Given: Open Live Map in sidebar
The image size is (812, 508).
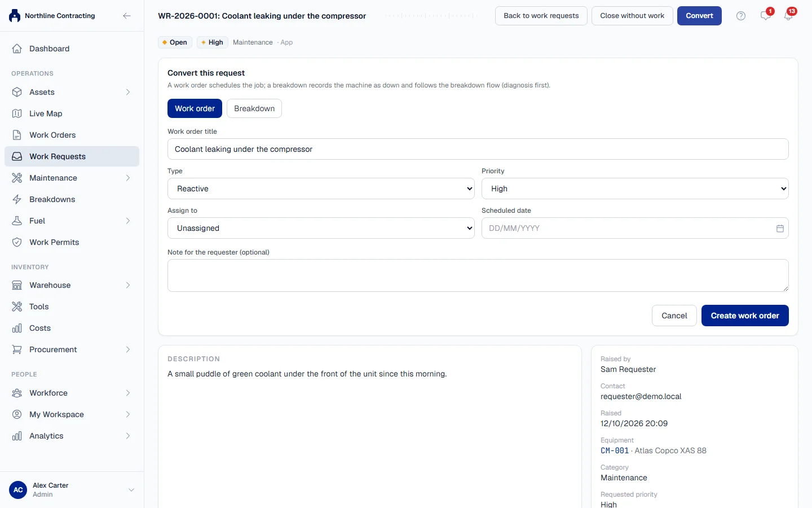Looking at the screenshot, I should coord(72,113).
